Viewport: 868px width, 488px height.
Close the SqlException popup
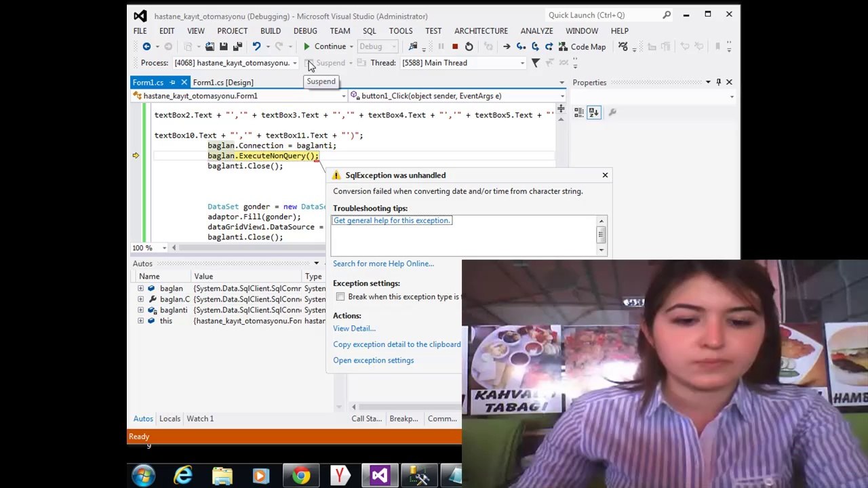[x=605, y=175]
